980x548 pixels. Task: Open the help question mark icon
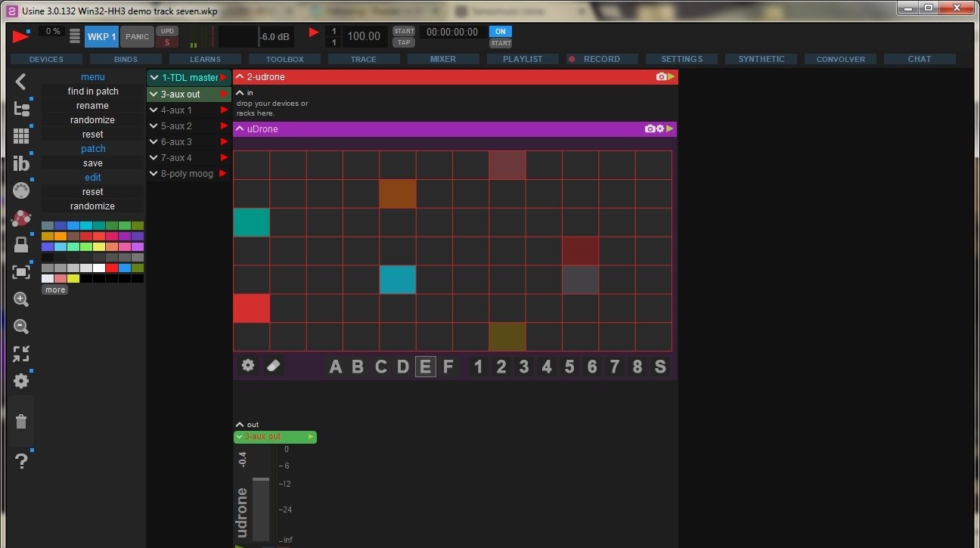point(21,460)
